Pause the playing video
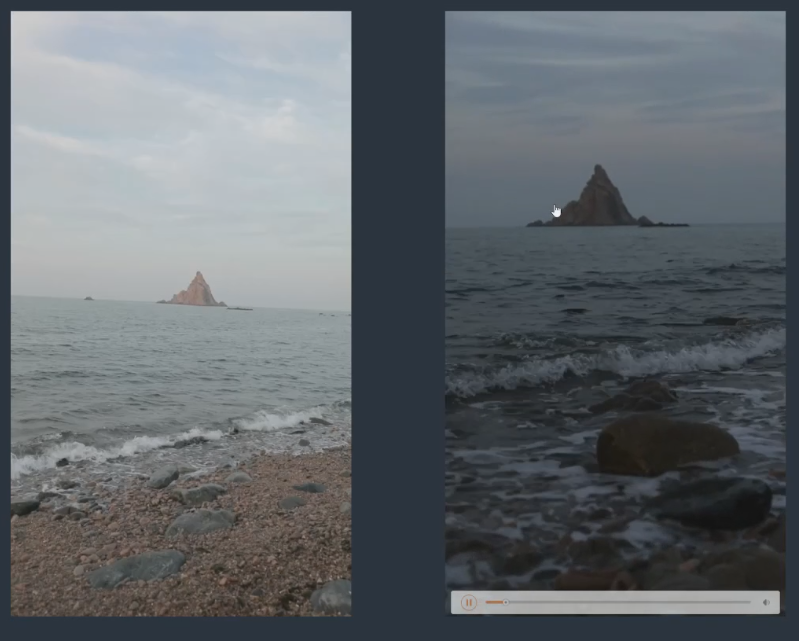The image size is (799, 641). coord(468,602)
